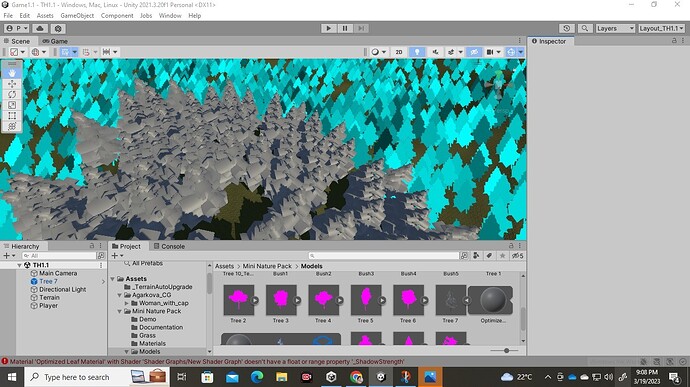This screenshot has width=690, height=387.
Task: Select the Rect tool in scene overlay
Action: (12, 115)
